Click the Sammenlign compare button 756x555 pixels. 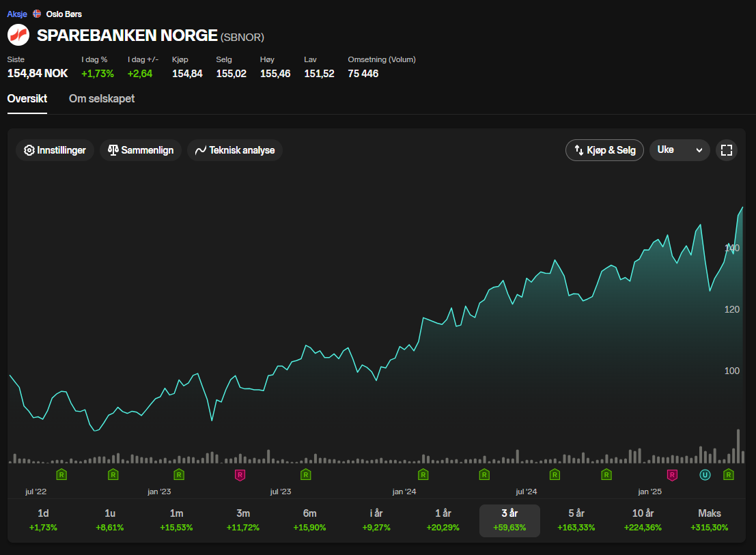[141, 150]
